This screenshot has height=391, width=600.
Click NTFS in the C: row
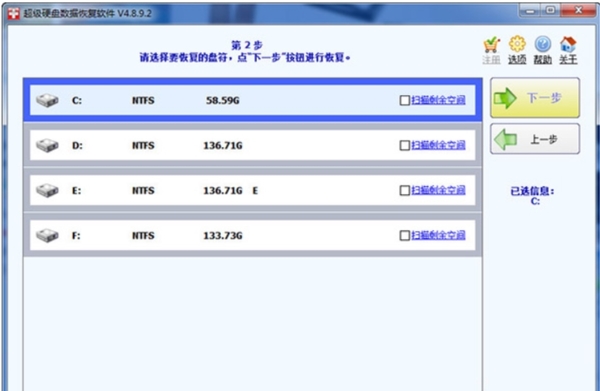click(143, 101)
